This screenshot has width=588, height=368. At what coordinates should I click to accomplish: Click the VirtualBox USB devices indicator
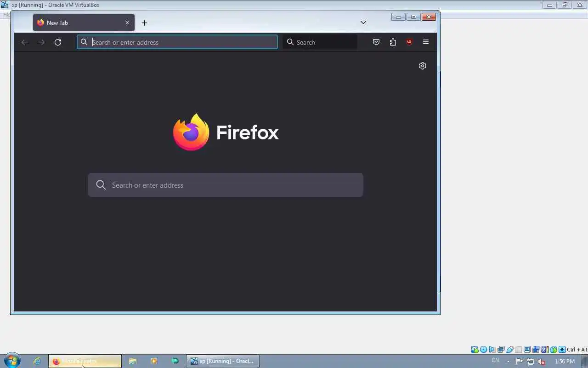pos(509,350)
